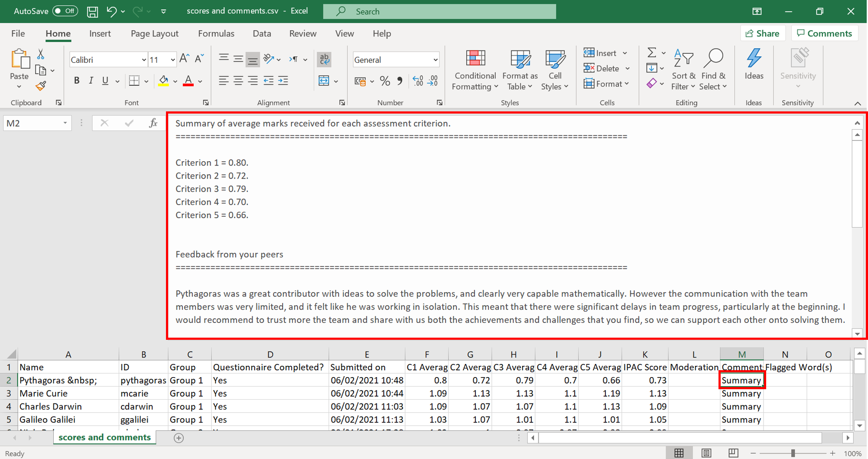Click the Clear eraser icon
The width and height of the screenshot is (868, 459).
pyautogui.click(x=651, y=83)
